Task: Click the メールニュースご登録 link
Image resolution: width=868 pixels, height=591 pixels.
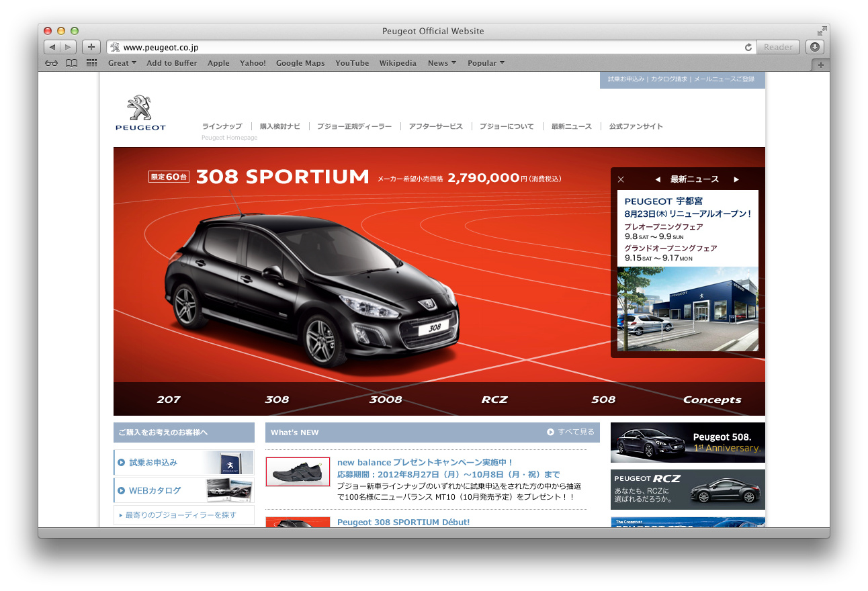Action: [724, 79]
